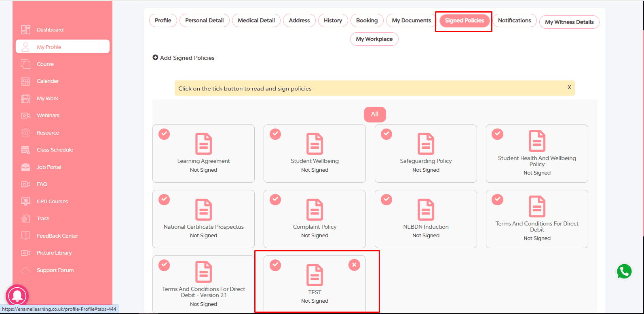The height and width of the screenshot is (314, 644).
Task: Click Complaint Policy document icon
Action: pos(315,209)
